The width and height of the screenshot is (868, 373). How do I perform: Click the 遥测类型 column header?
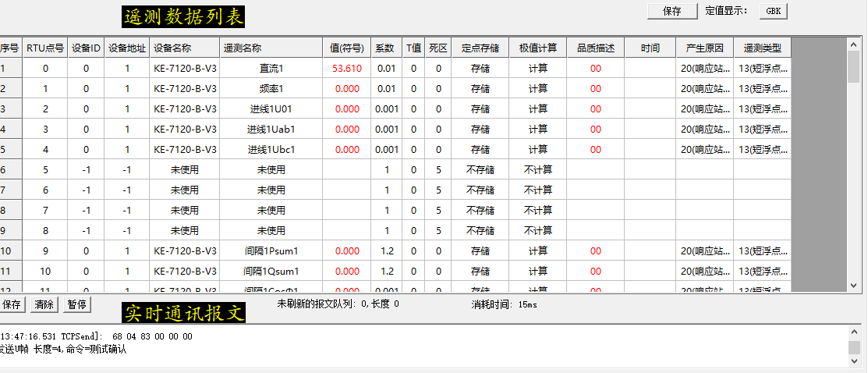pos(762,48)
